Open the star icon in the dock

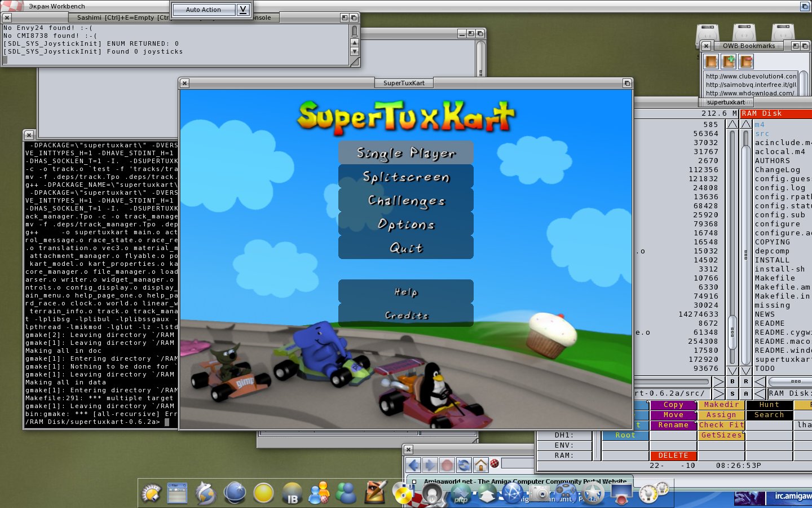tap(593, 493)
